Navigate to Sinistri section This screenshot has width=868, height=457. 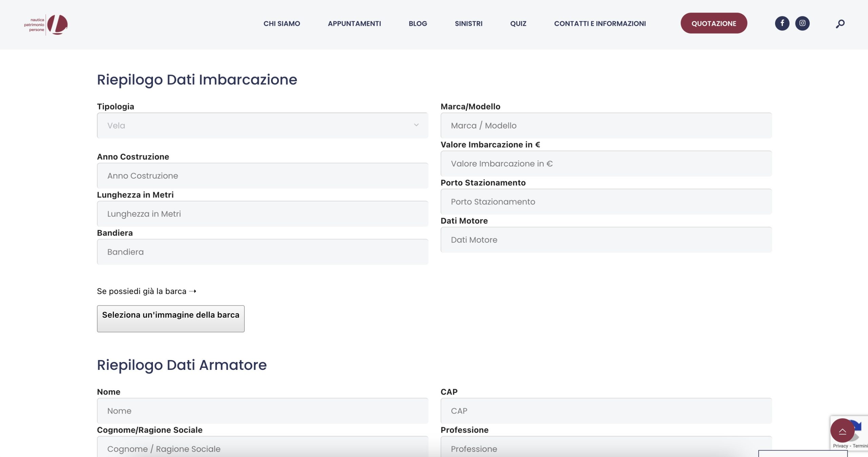(468, 24)
